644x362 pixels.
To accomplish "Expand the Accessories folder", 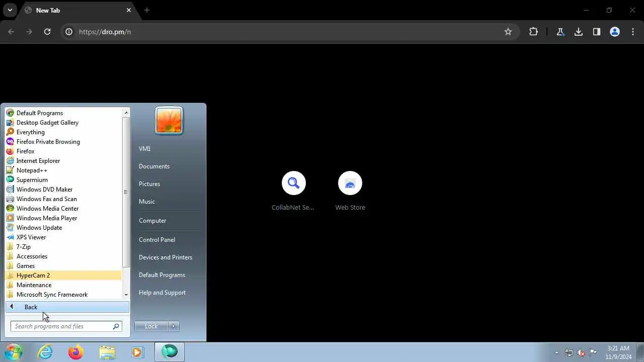I will [x=63, y=256].
